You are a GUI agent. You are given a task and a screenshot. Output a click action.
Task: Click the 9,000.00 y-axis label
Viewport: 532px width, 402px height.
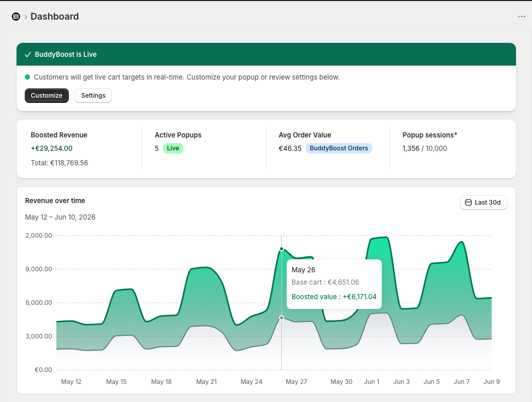[39, 269]
